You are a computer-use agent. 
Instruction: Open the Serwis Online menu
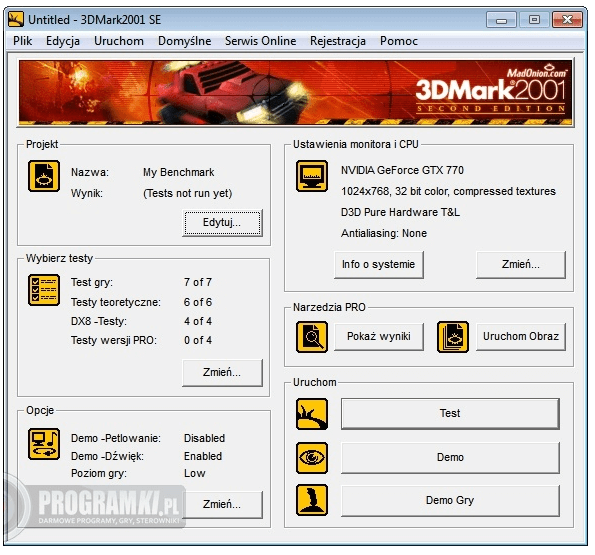pos(260,41)
